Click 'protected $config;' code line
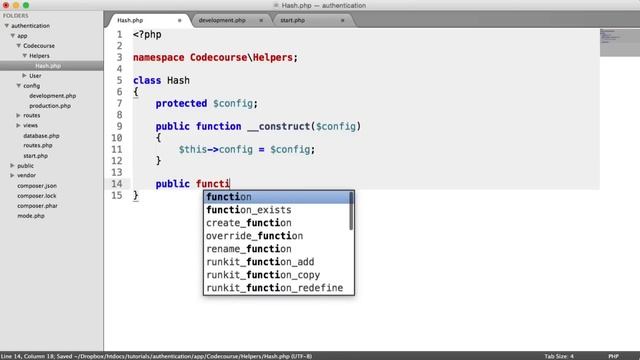The image size is (640, 360). pyautogui.click(x=207, y=104)
